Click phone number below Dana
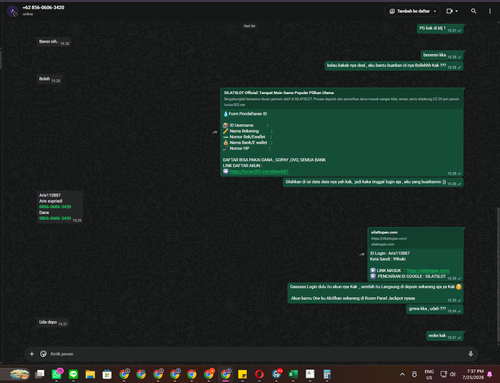Image resolution: width=500 pixels, height=383 pixels. coord(55,218)
